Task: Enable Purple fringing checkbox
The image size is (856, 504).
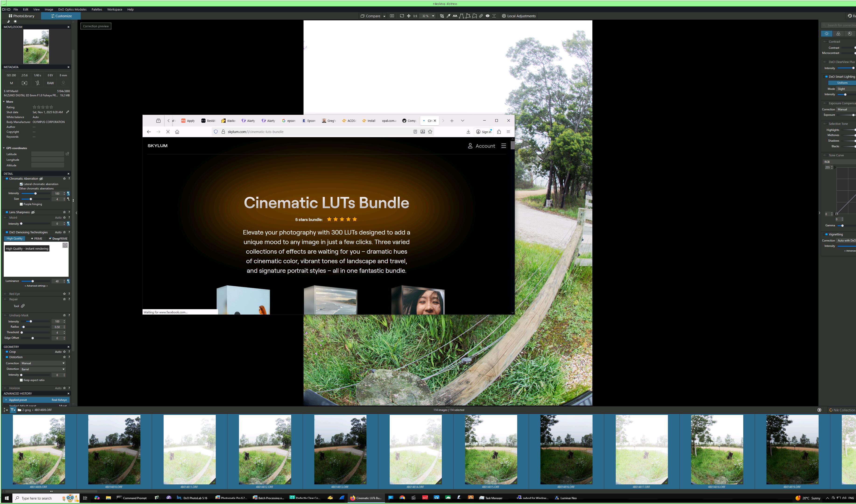Action: (21, 204)
